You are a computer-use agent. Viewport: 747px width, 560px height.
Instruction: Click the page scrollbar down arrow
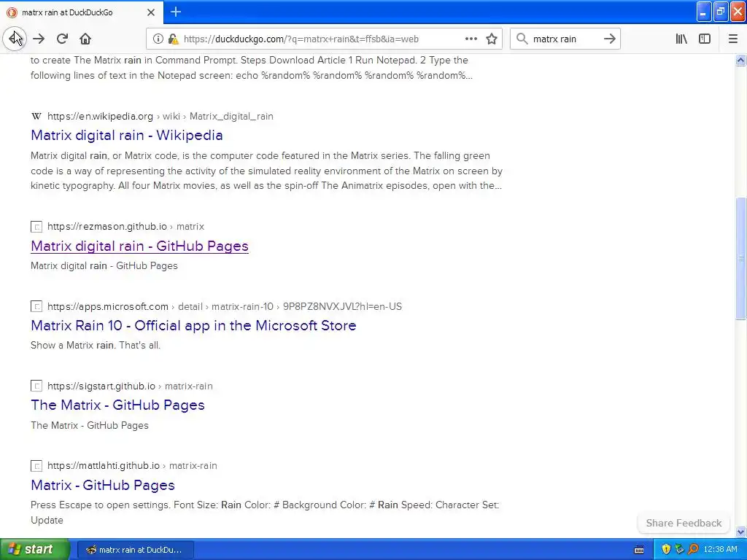pos(740,532)
